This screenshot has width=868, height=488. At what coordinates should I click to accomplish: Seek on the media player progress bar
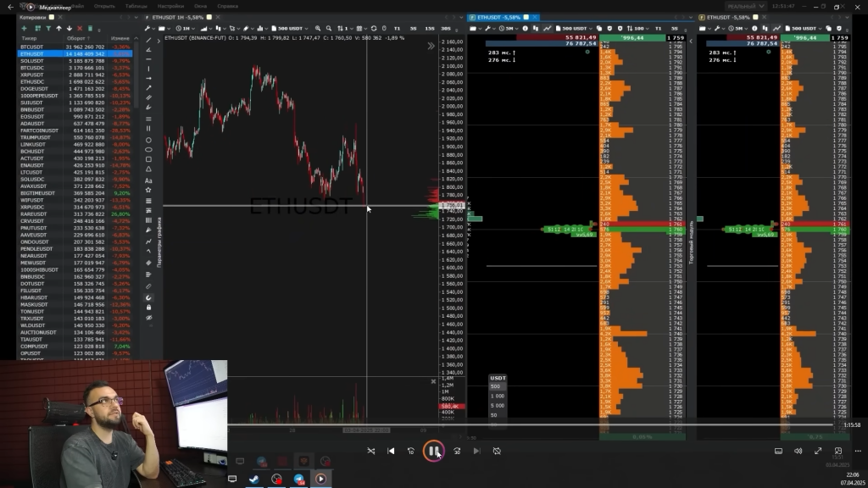coord(531,425)
